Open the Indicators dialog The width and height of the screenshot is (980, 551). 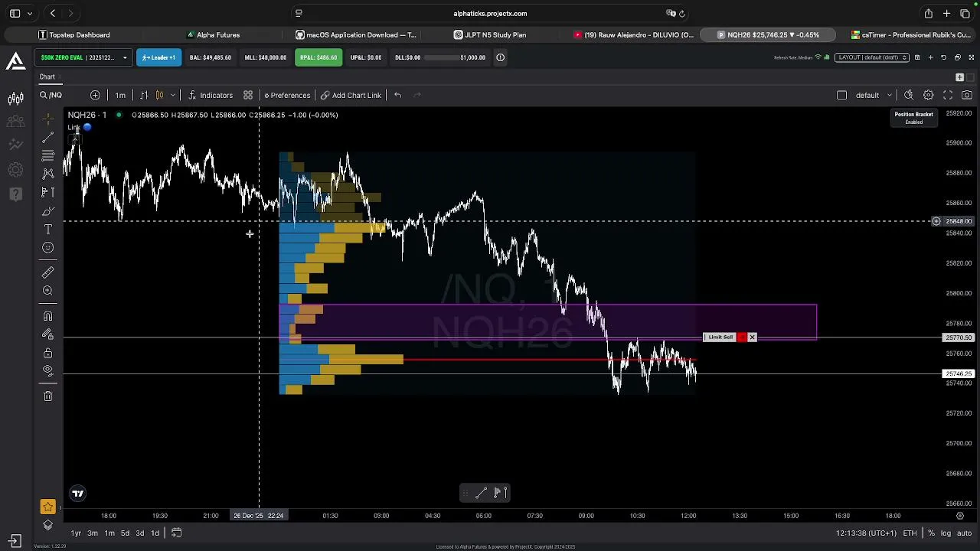coord(211,95)
